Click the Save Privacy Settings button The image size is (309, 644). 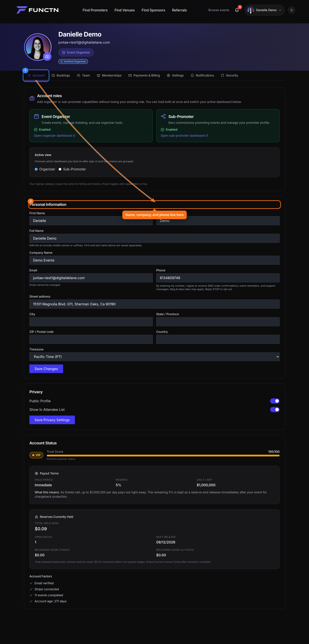click(52, 420)
